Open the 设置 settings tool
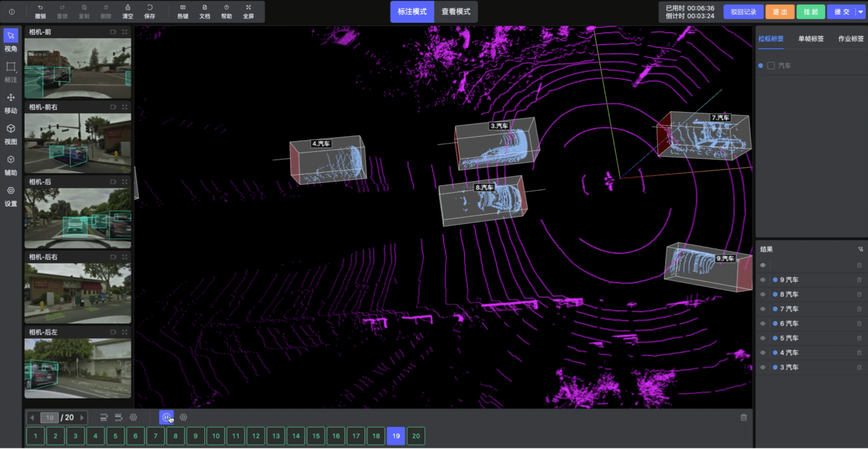This screenshot has width=868, height=449. [11, 191]
